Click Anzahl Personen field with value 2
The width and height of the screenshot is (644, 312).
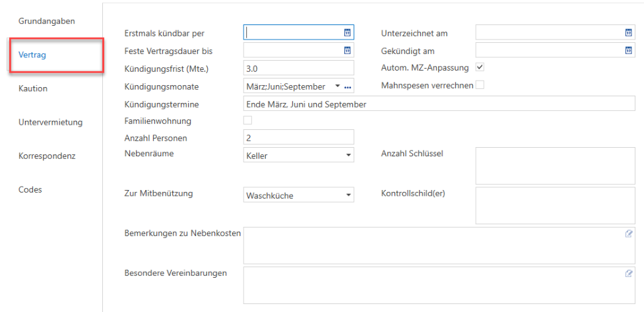pyautogui.click(x=299, y=137)
